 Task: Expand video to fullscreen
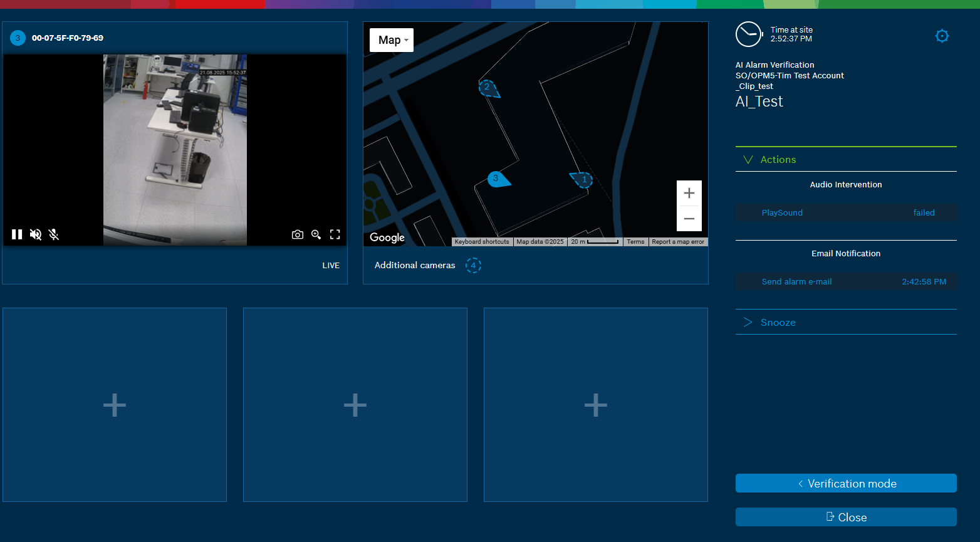[335, 234]
